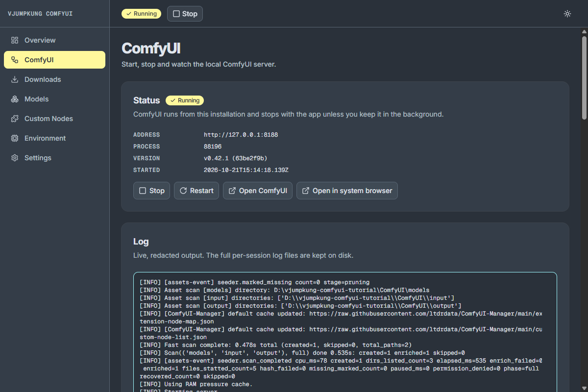
Task: Click log line "Scan(('models', 'input', 'output'), full) done"
Action: coord(302,353)
